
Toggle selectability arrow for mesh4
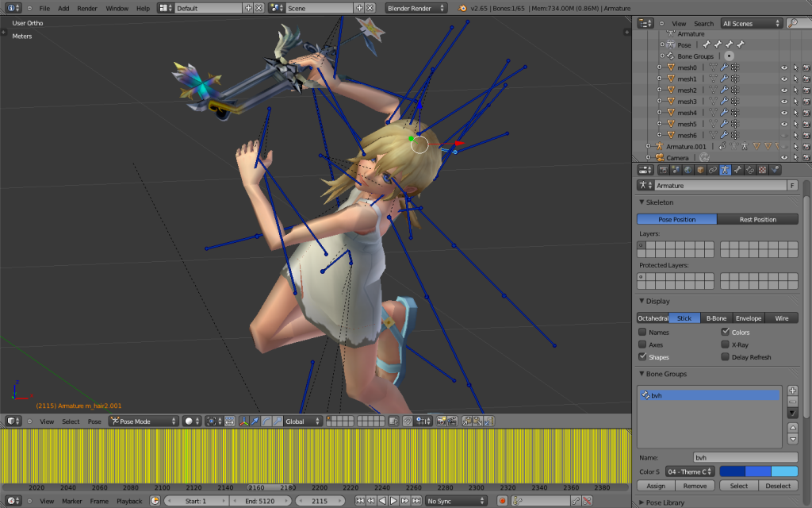[795, 113]
